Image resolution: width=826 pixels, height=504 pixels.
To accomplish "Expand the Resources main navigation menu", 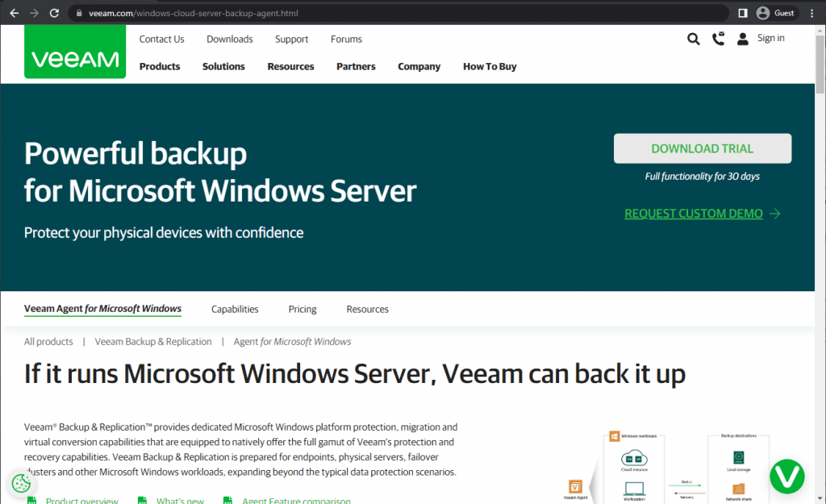I will click(x=290, y=66).
